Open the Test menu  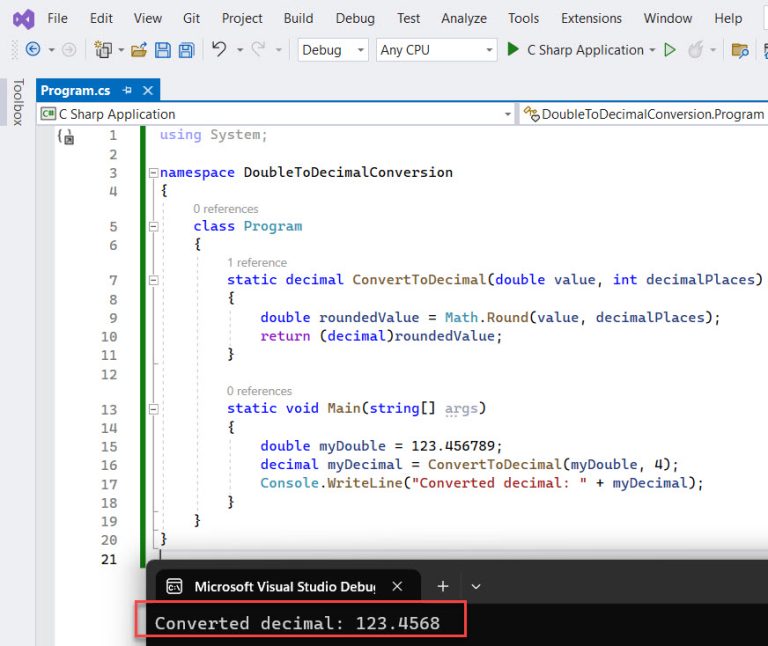(x=408, y=19)
